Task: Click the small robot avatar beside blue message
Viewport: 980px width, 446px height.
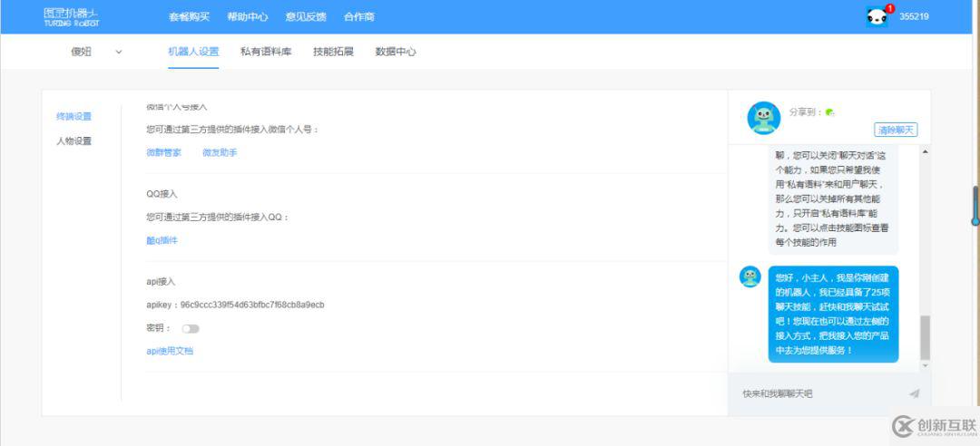Action: (750, 277)
